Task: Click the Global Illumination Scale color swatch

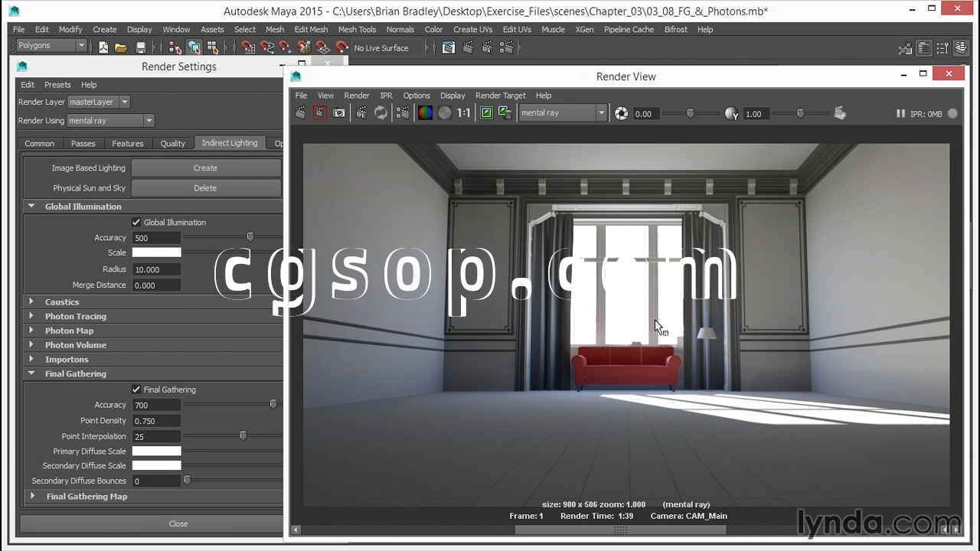Action: click(156, 253)
